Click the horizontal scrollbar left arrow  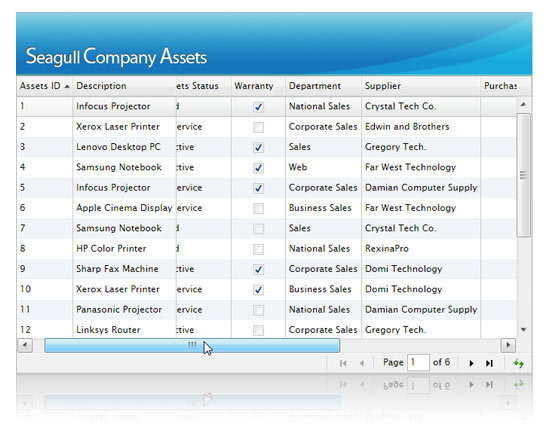click(25, 345)
